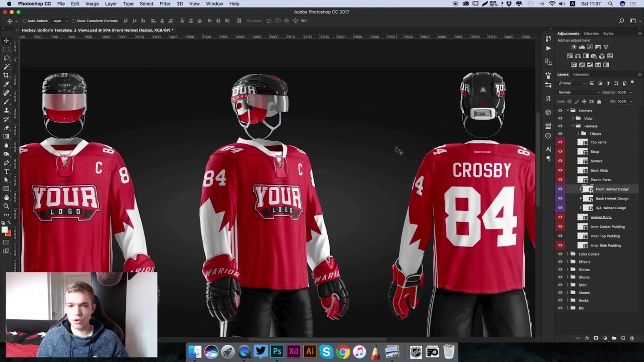Add a Levels adjustment

(x=582, y=47)
